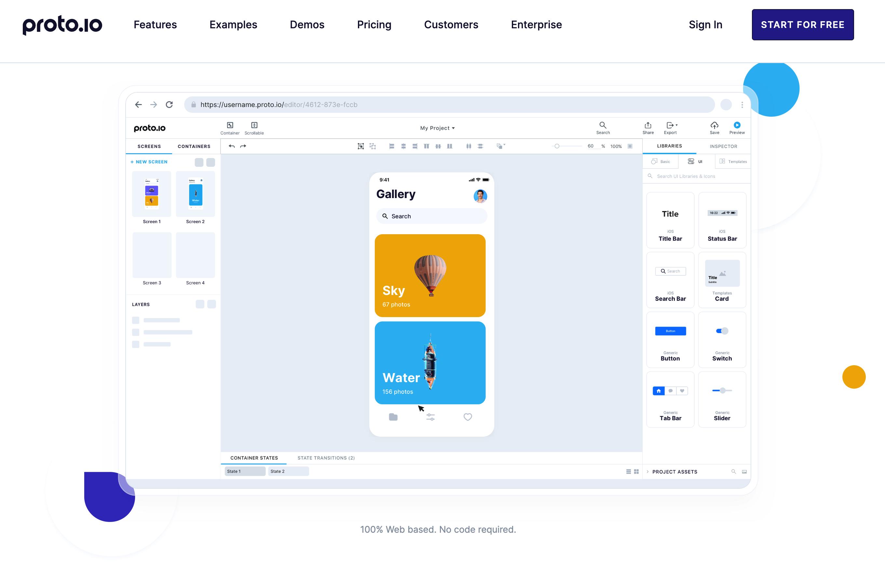Click the editor Search magnifier icon
The height and width of the screenshot is (588, 885).
pyautogui.click(x=603, y=125)
